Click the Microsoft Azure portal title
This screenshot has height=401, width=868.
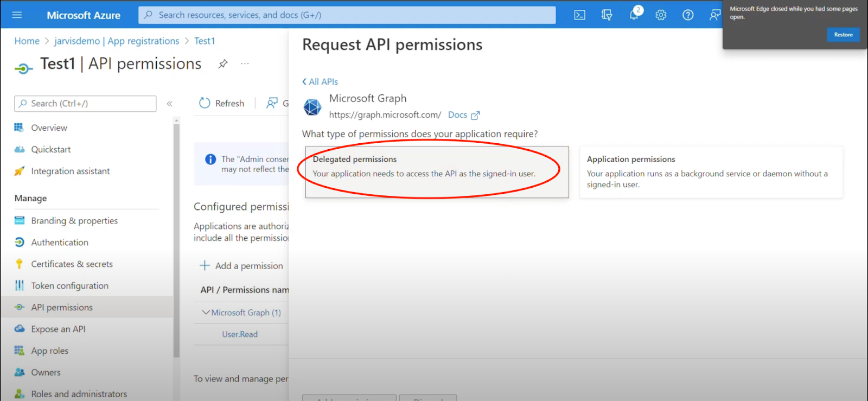point(84,15)
